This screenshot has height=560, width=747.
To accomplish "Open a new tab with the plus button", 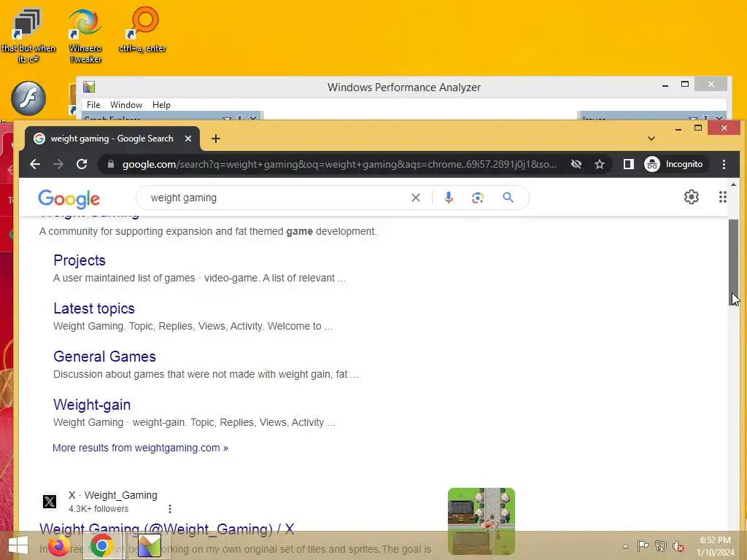I will (216, 139).
